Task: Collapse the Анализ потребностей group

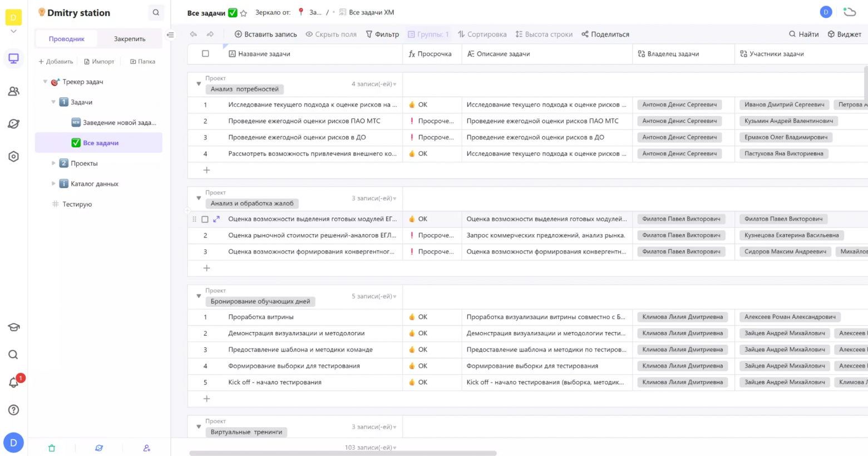Action: point(199,84)
